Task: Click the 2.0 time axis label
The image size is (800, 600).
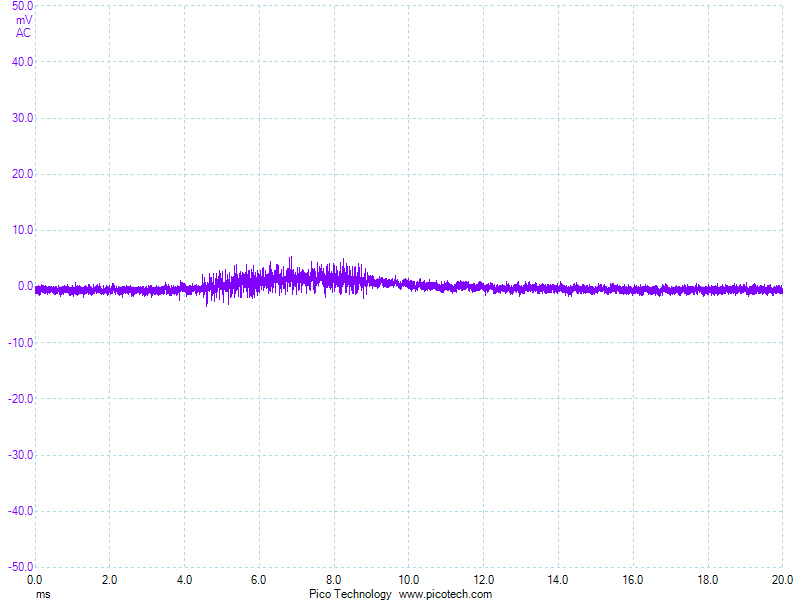Action: [109, 580]
